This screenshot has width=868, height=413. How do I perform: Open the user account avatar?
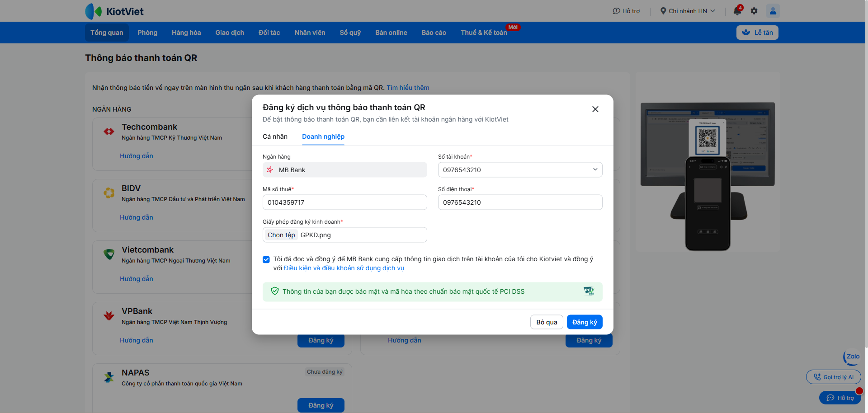(x=773, y=11)
